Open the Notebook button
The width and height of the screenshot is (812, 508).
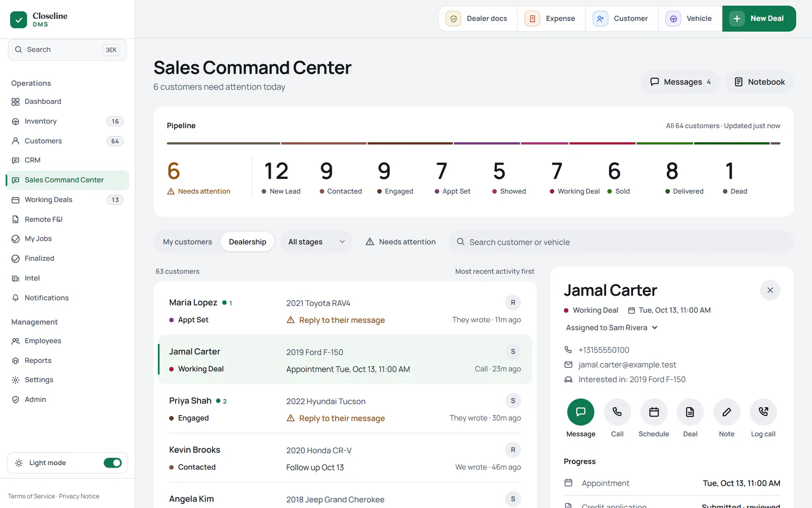[x=759, y=82]
